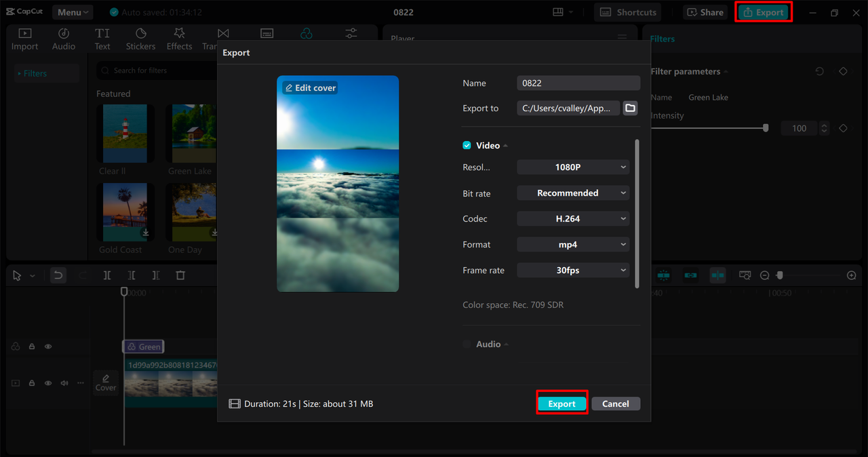Confirm with the dialog Export button
The width and height of the screenshot is (868, 457).
pyautogui.click(x=561, y=403)
